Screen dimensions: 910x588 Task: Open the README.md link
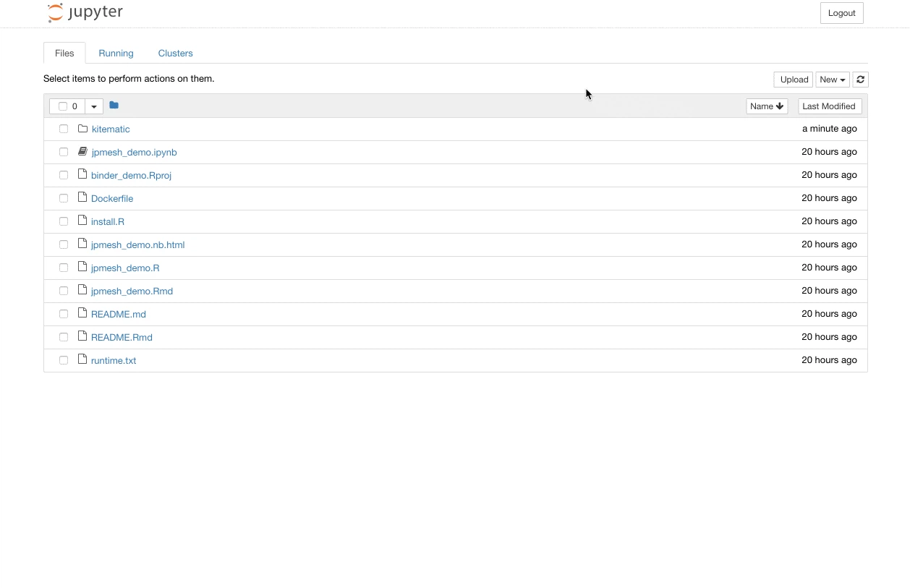[x=119, y=314]
